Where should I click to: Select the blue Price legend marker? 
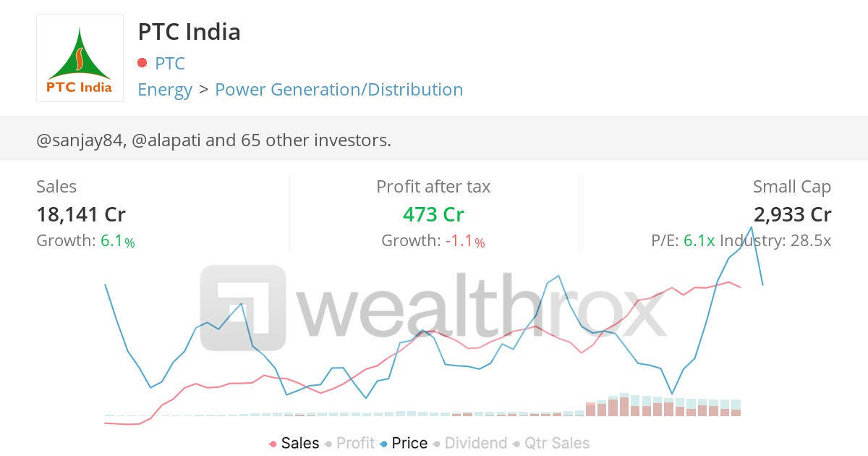coord(384,442)
